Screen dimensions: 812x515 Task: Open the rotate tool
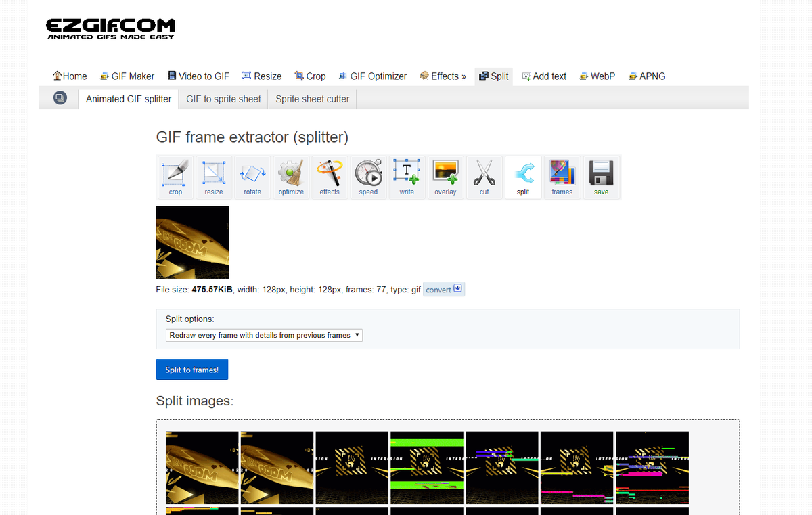(252, 177)
